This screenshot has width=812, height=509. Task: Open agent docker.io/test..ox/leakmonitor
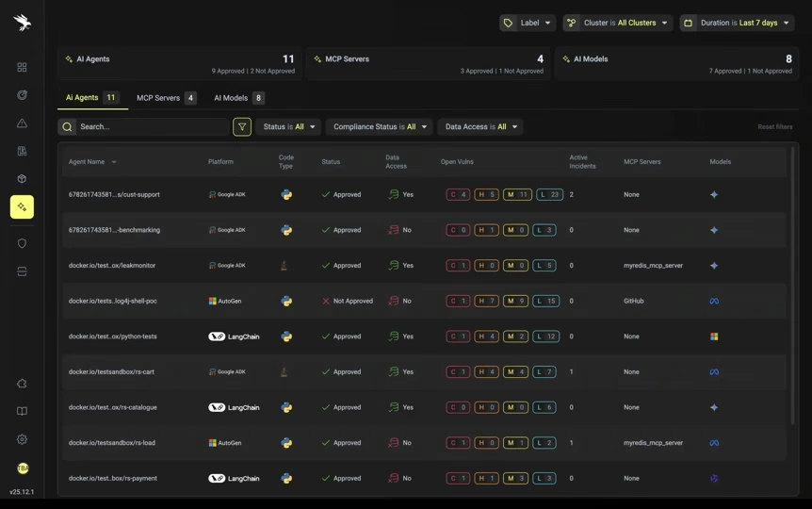[112, 266]
